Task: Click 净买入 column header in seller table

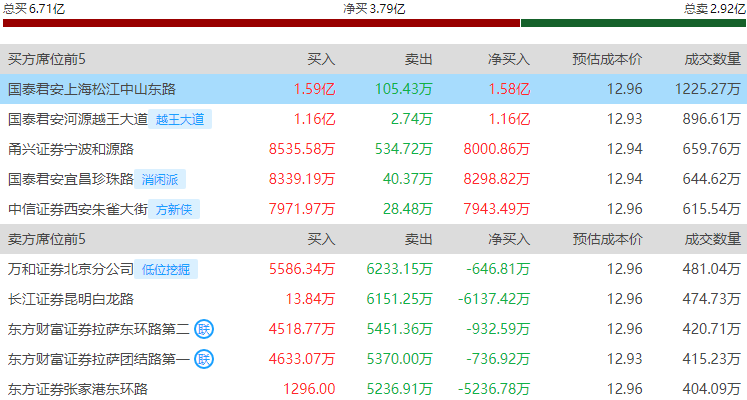Action: coord(509,239)
